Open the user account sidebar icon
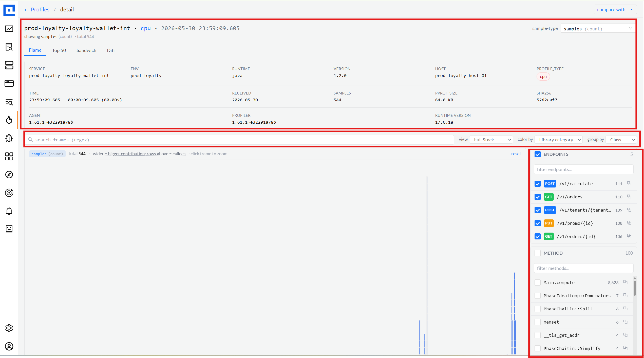The width and height of the screenshot is (644, 358). [9, 346]
